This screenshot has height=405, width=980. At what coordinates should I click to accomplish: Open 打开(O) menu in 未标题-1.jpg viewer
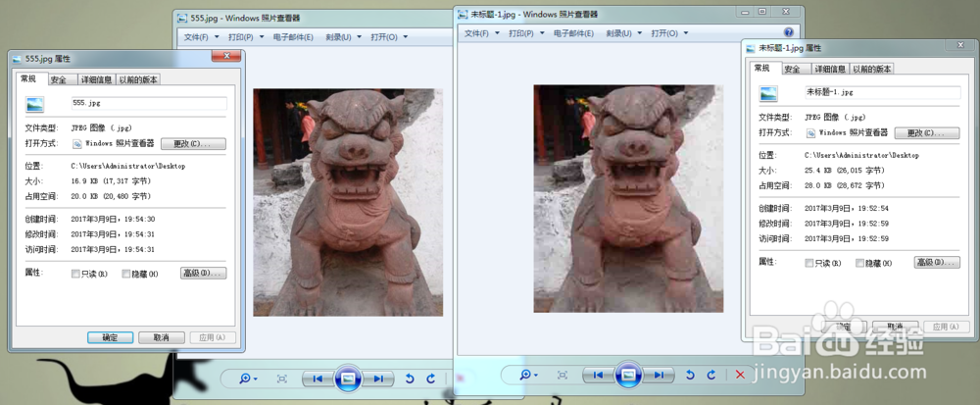(x=669, y=33)
